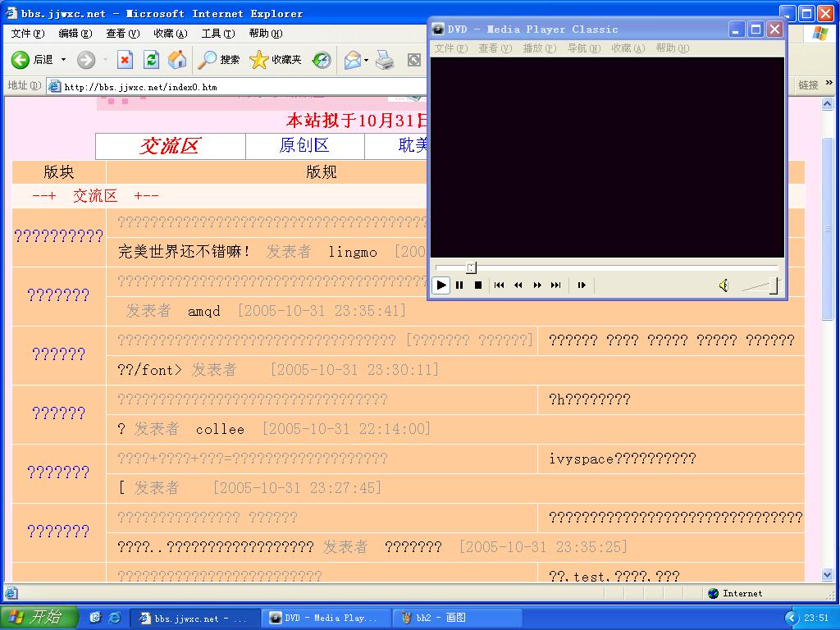Click author name lingmo
The width and height of the screenshot is (840, 630).
pyautogui.click(x=353, y=253)
